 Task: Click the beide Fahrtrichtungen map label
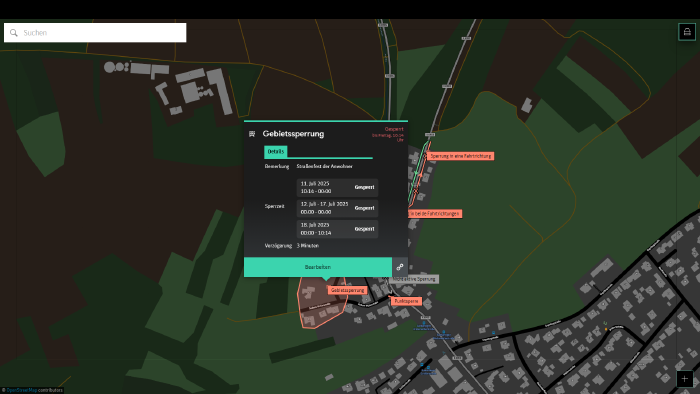(435, 214)
